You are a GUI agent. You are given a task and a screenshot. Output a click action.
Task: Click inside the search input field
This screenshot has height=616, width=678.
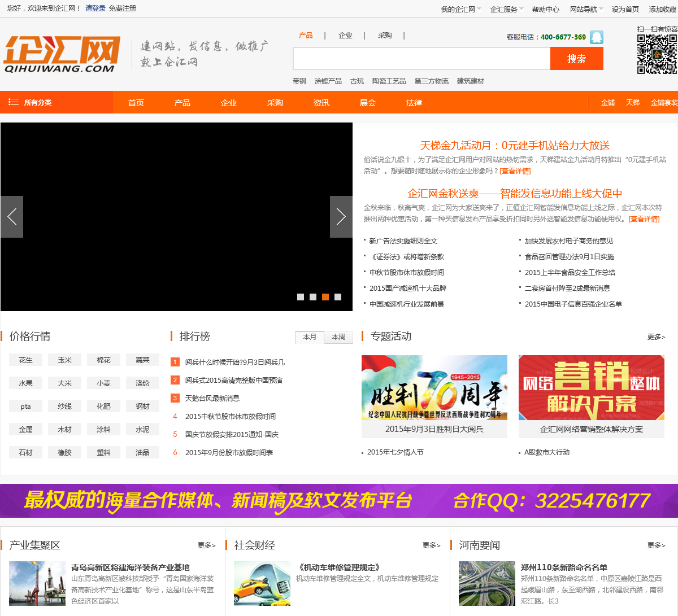421,59
